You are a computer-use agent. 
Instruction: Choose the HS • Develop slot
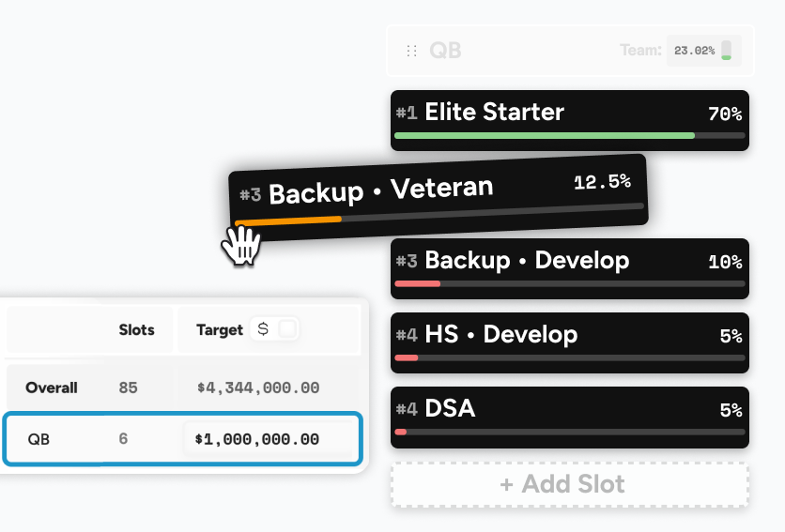[569, 342]
